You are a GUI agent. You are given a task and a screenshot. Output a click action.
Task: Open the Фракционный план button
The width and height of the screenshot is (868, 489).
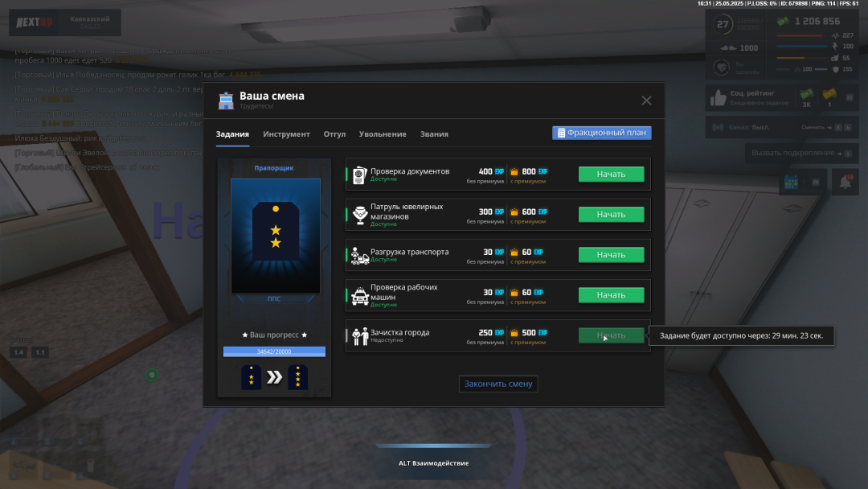click(601, 133)
